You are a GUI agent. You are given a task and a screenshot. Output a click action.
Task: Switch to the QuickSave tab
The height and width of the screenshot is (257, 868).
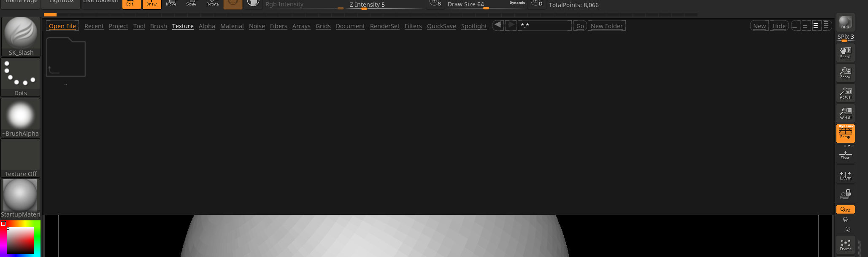coord(441,26)
